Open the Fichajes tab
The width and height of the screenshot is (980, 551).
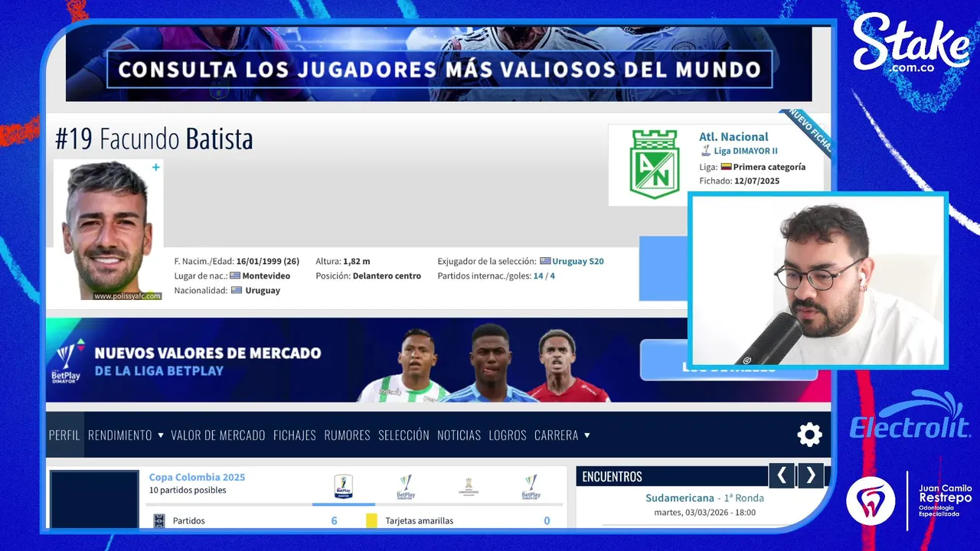(x=295, y=435)
